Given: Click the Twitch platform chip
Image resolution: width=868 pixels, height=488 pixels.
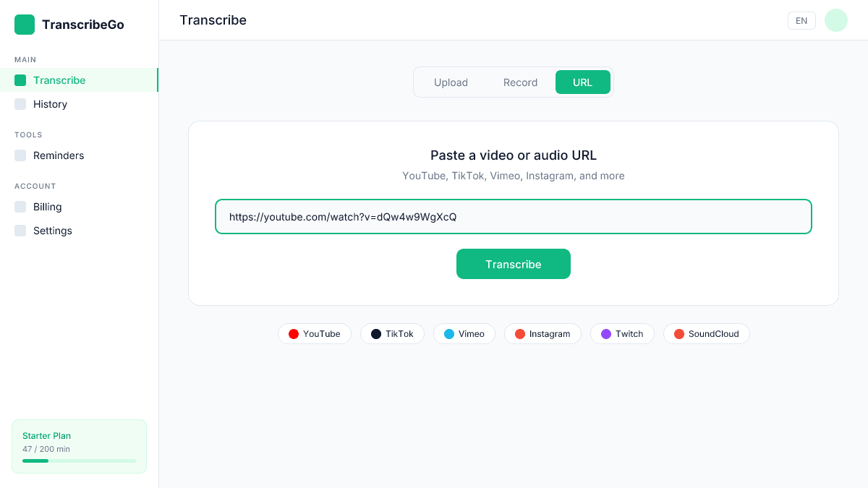Looking at the screenshot, I should tap(622, 333).
